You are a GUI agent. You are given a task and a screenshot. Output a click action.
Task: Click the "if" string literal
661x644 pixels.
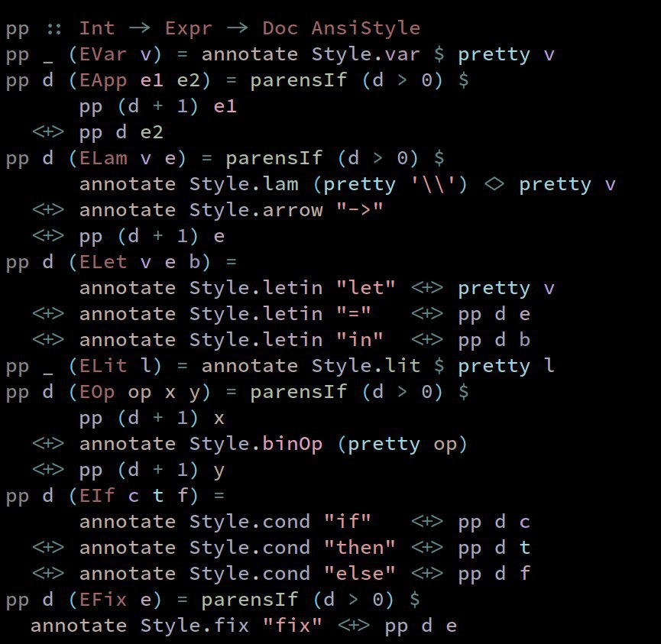pyautogui.click(x=348, y=522)
